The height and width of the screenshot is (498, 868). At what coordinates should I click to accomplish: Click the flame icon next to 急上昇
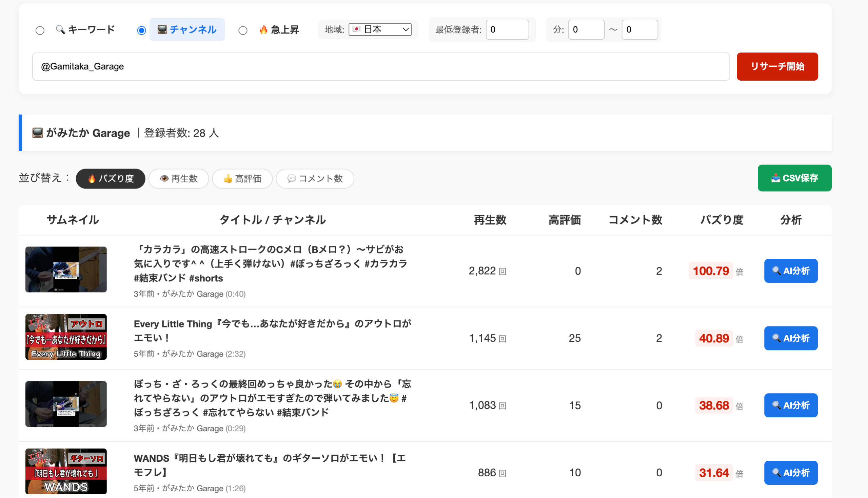(x=263, y=30)
